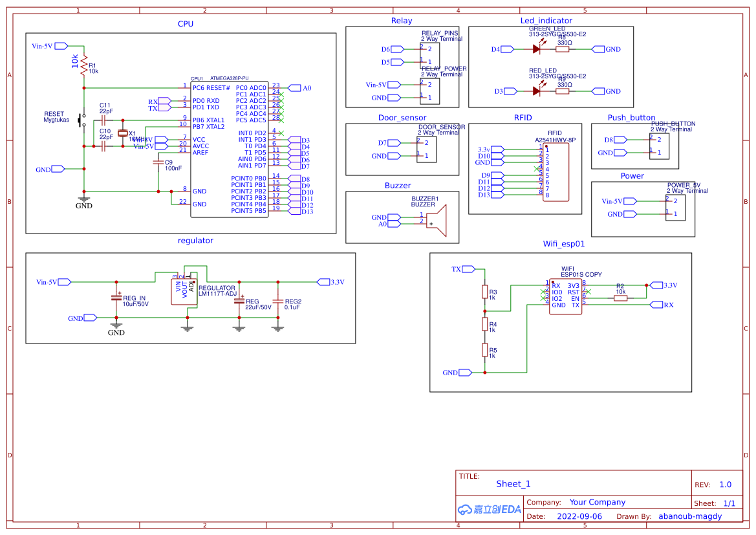
Task: Click the 嘉立创EDA logo in title block
Action: point(489,509)
